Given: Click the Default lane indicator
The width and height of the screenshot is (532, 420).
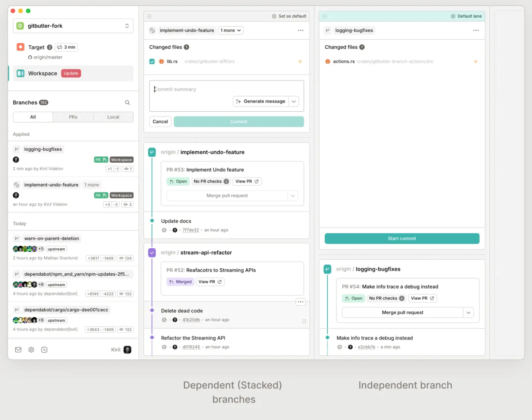Looking at the screenshot, I should click(466, 16).
